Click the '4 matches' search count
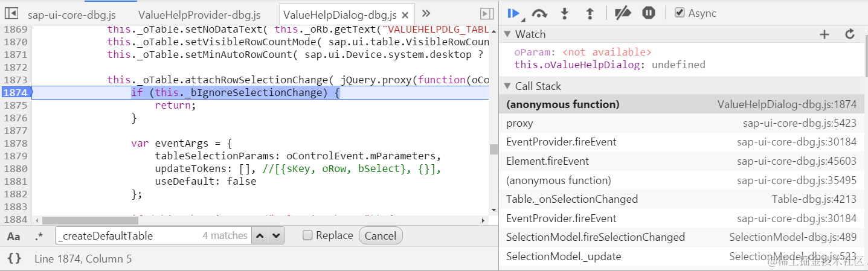Image resolution: width=868 pixels, height=271 pixels. click(x=225, y=236)
